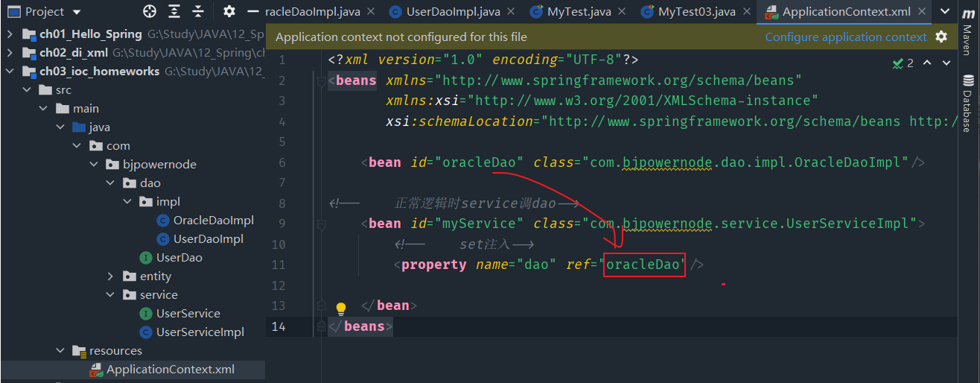Collapse the service package

111,295
